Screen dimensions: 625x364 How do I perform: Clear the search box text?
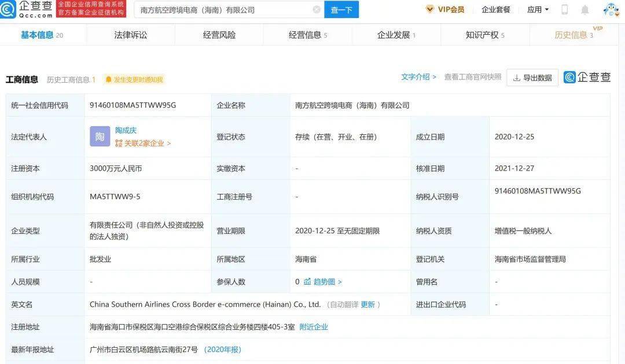(x=317, y=9)
